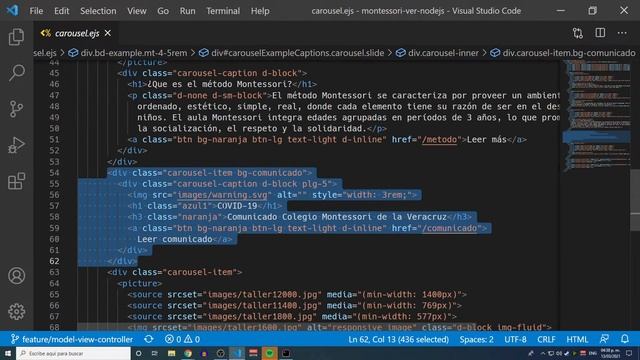Open the Help menu
The width and height of the screenshot is (640, 360).
click(260, 11)
